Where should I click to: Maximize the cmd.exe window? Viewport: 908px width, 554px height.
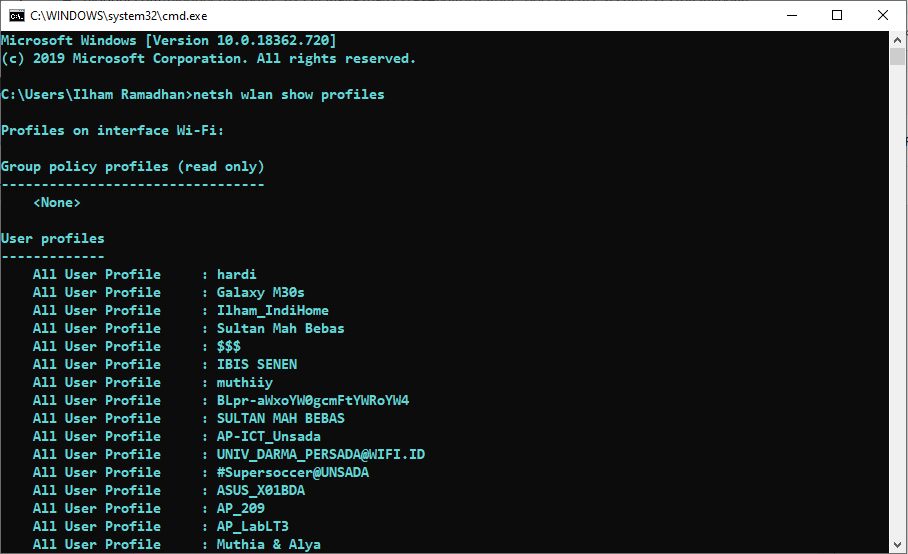pos(837,16)
